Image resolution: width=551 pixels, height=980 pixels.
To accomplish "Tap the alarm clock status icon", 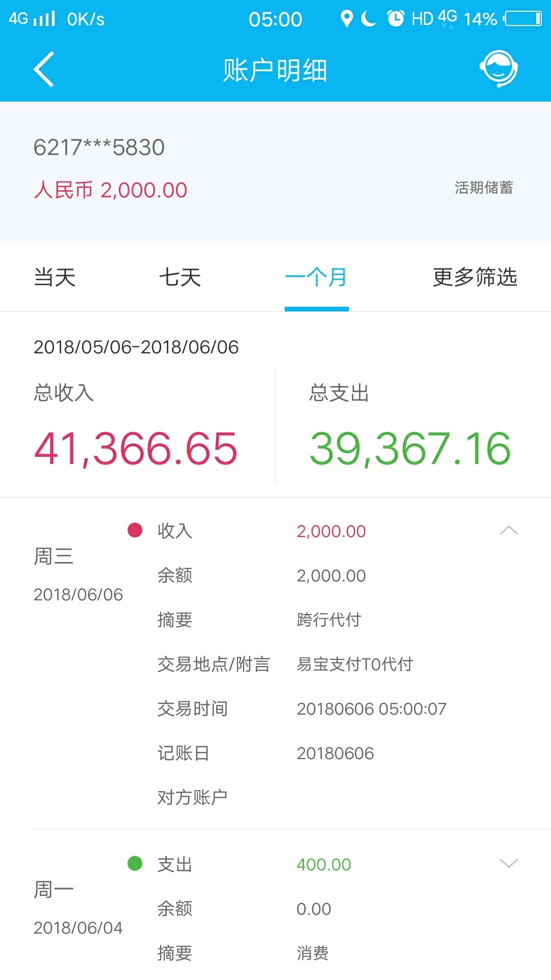I will (395, 19).
